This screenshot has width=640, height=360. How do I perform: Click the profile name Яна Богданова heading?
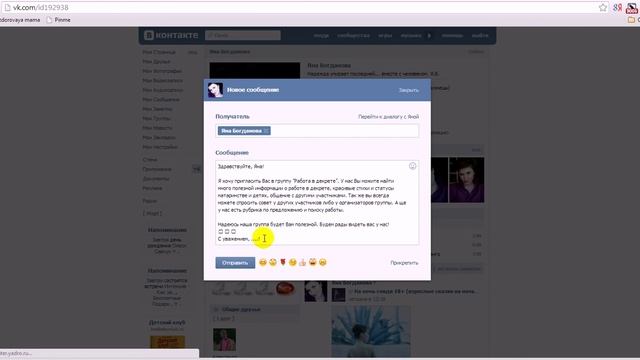point(329,65)
